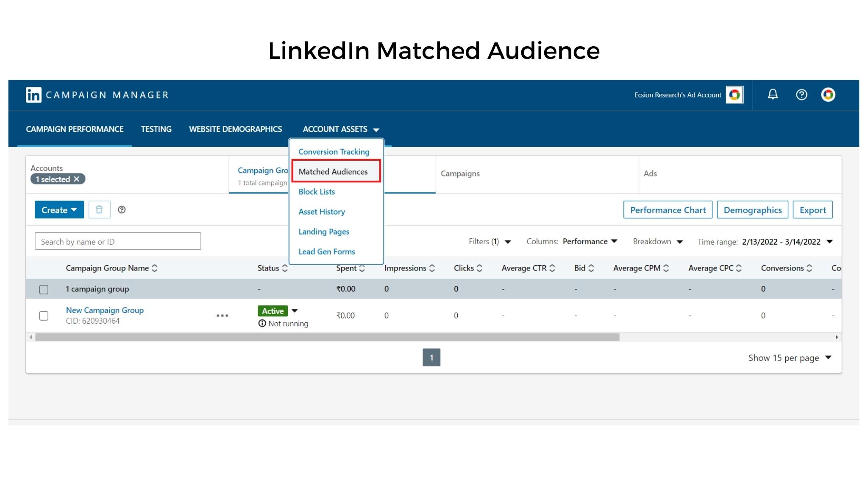Open the Show 15 per page dropdown
The height and width of the screenshot is (492, 868).
tap(790, 358)
